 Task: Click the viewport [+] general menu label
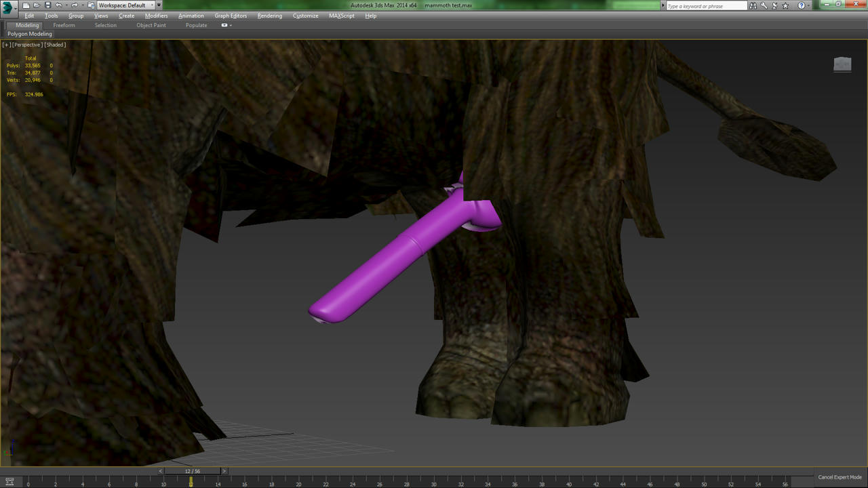[x=6, y=45]
